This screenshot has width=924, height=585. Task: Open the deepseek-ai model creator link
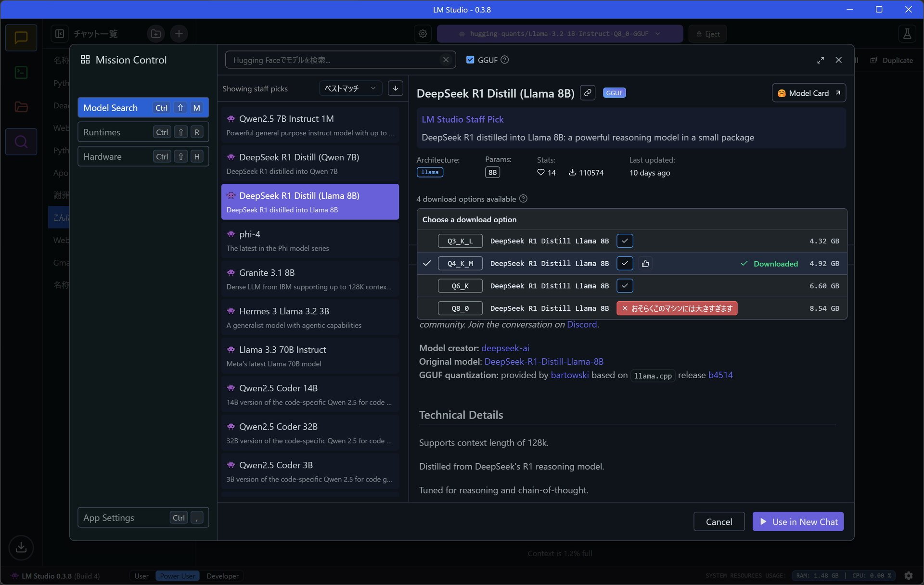[x=505, y=348]
